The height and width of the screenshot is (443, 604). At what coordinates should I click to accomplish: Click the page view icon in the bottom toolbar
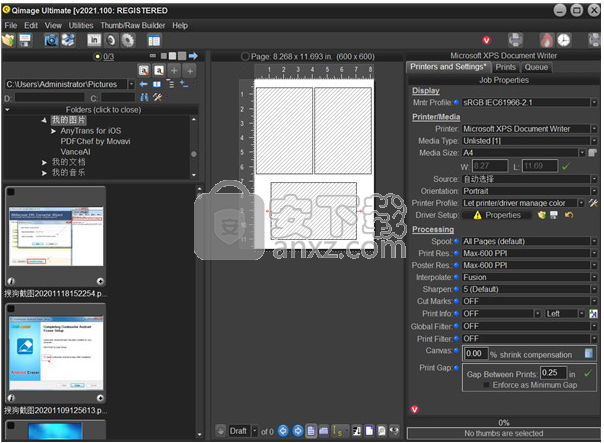(311, 431)
